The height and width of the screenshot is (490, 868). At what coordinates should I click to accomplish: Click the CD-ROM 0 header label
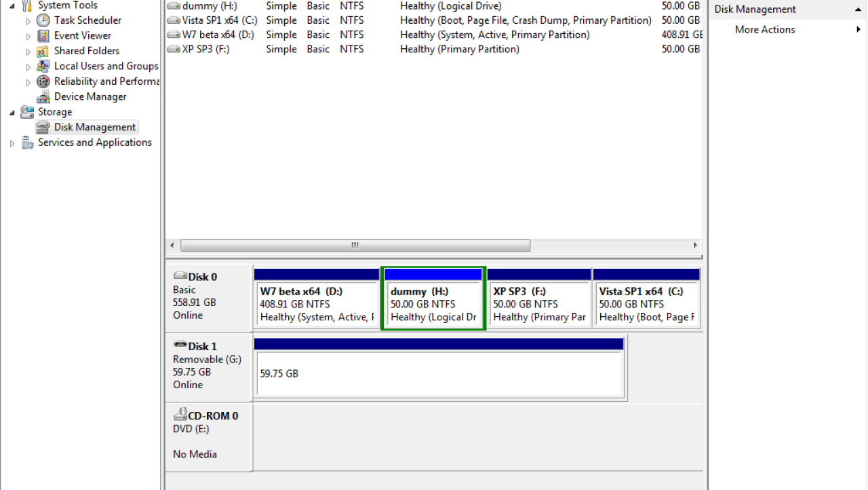coord(213,416)
